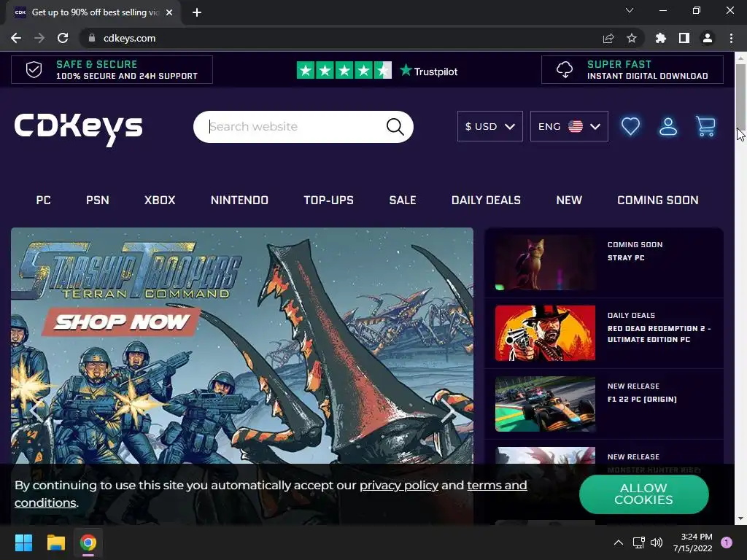The image size is (747, 560).
Task: Open the Stray PC thumbnail
Action: tap(545, 262)
